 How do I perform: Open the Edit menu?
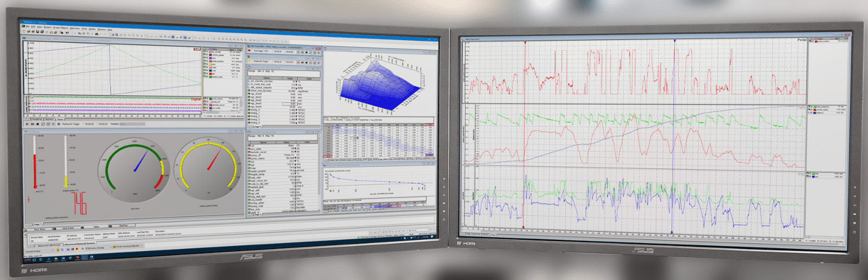tap(33, 27)
